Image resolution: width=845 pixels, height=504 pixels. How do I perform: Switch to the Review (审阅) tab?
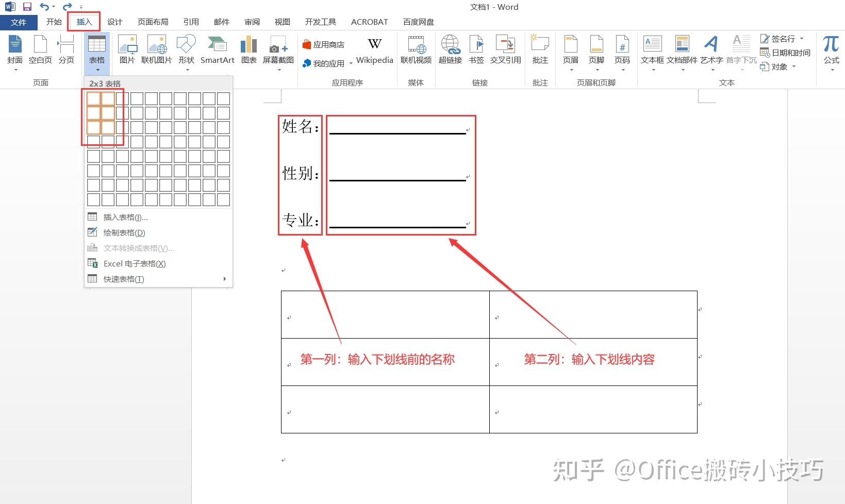(x=252, y=22)
